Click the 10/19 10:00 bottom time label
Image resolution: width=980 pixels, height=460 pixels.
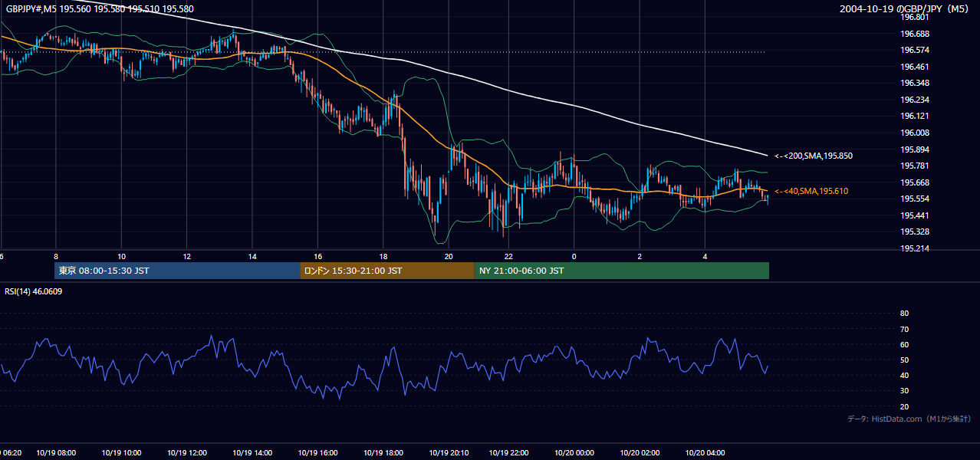pos(122,453)
